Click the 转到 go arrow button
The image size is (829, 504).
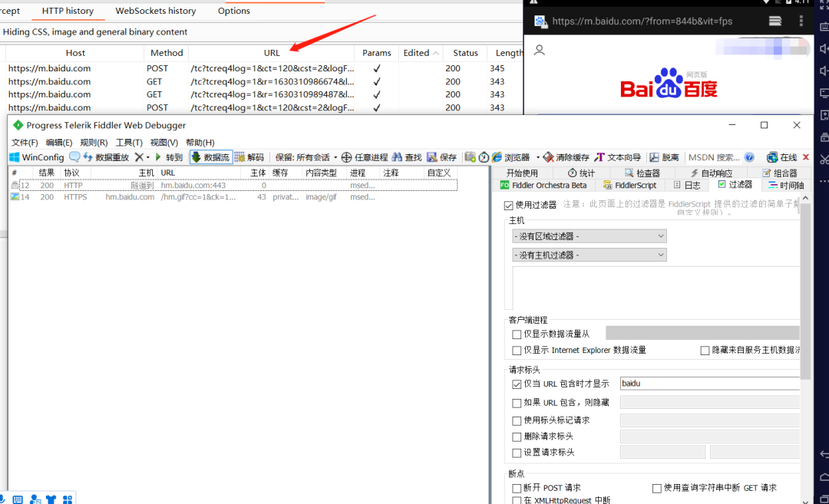(x=168, y=157)
